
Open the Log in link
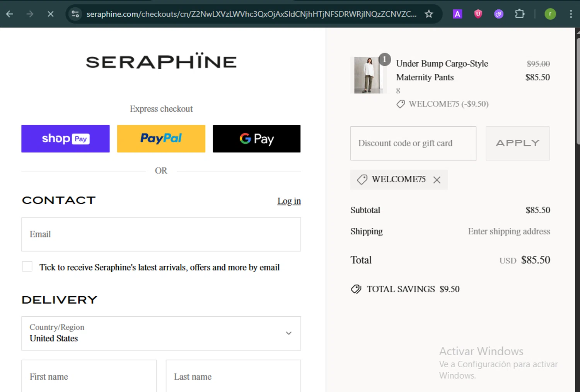point(289,201)
